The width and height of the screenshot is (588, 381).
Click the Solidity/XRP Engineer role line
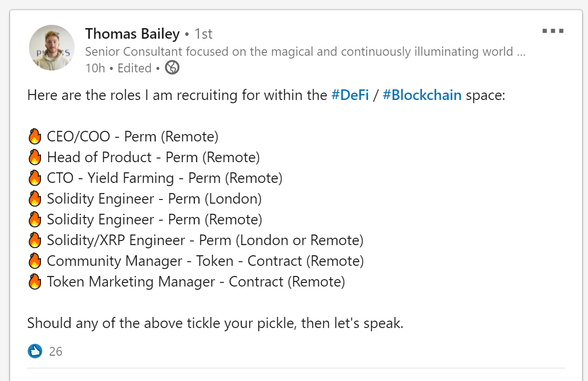click(205, 240)
